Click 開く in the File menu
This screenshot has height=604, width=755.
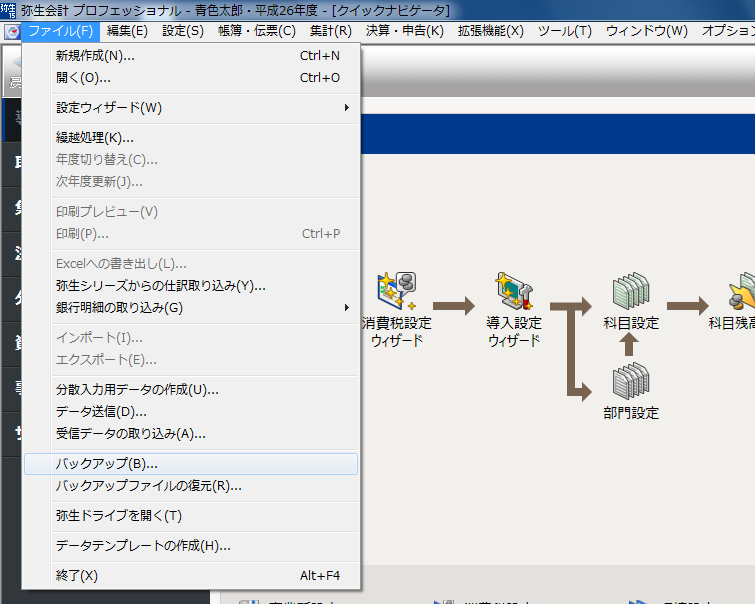pyautogui.click(x=84, y=77)
